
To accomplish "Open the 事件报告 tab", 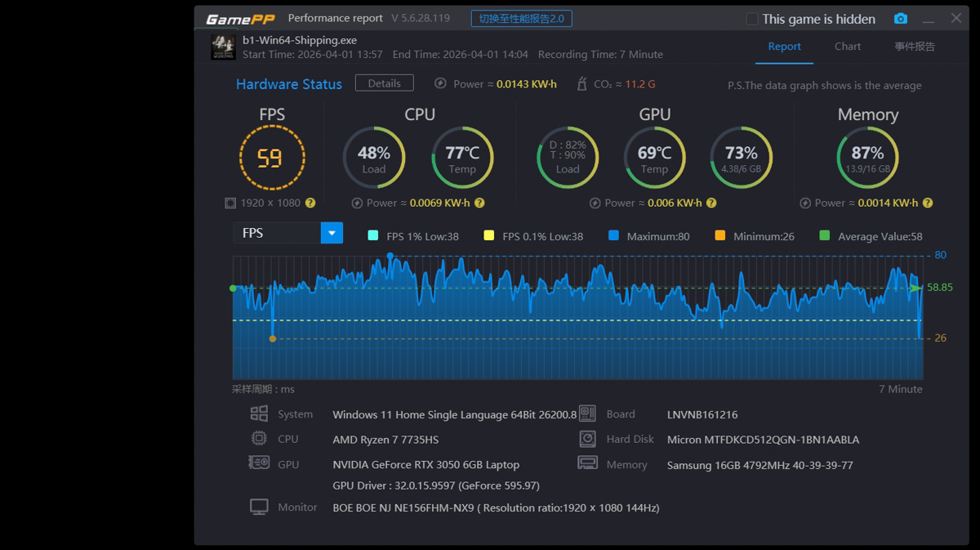I will [915, 47].
